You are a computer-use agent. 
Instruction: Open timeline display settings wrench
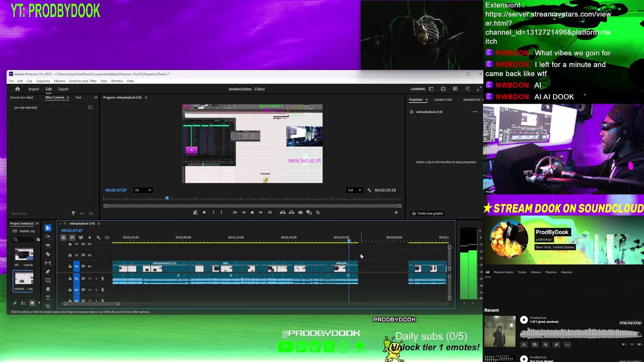(x=98, y=237)
